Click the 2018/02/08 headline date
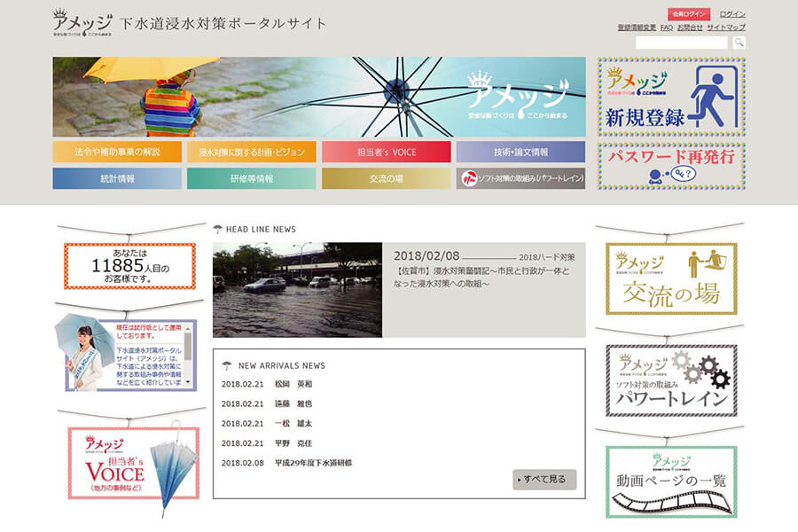This screenshot has width=798, height=532. pos(426,256)
